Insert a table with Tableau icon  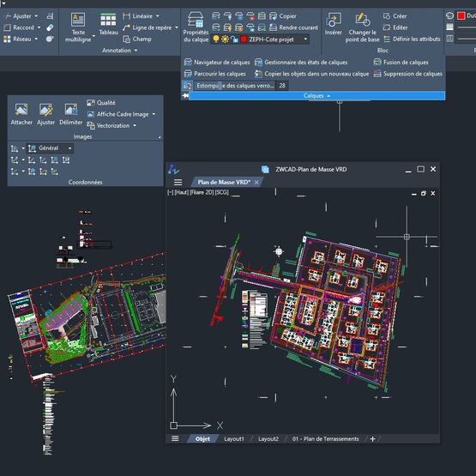tap(108, 24)
